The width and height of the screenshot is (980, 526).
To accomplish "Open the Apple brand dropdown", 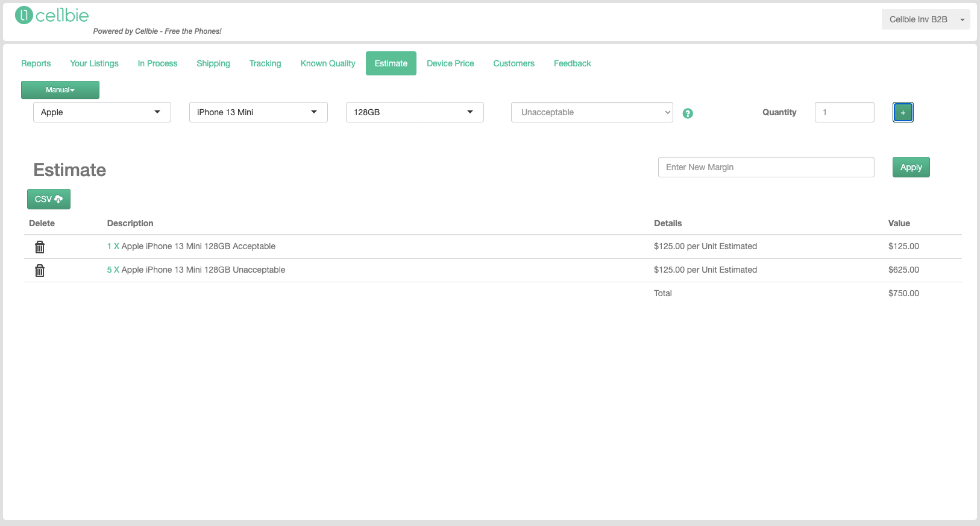I will [x=102, y=112].
